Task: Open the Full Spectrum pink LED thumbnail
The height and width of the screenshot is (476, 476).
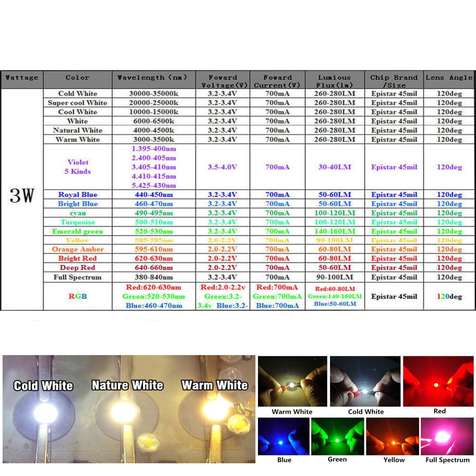Action: (447, 436)
